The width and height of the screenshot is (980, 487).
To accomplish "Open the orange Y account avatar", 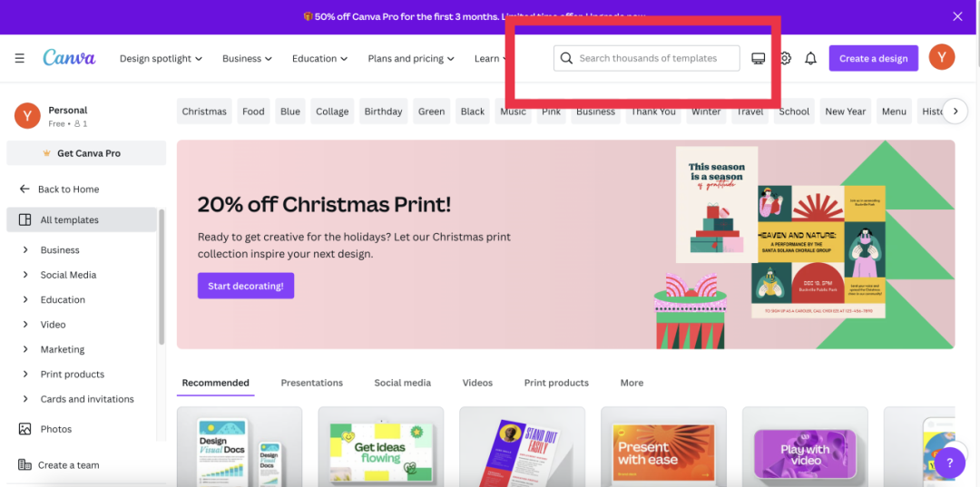I will pyautogui.click(x=942, y=58).
